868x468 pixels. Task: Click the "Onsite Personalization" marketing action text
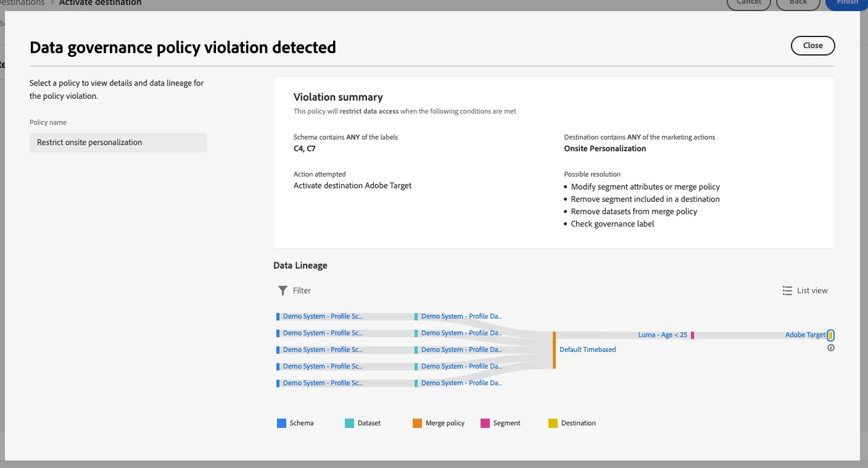click(x=605, y=148)
